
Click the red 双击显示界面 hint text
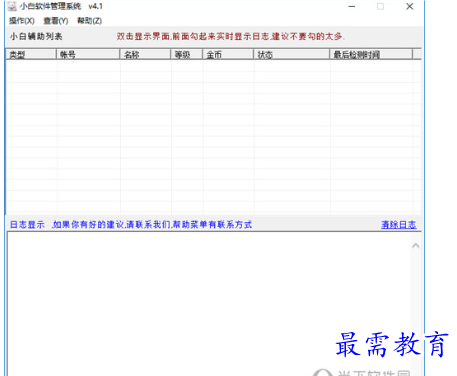click(x=231, y=36)
